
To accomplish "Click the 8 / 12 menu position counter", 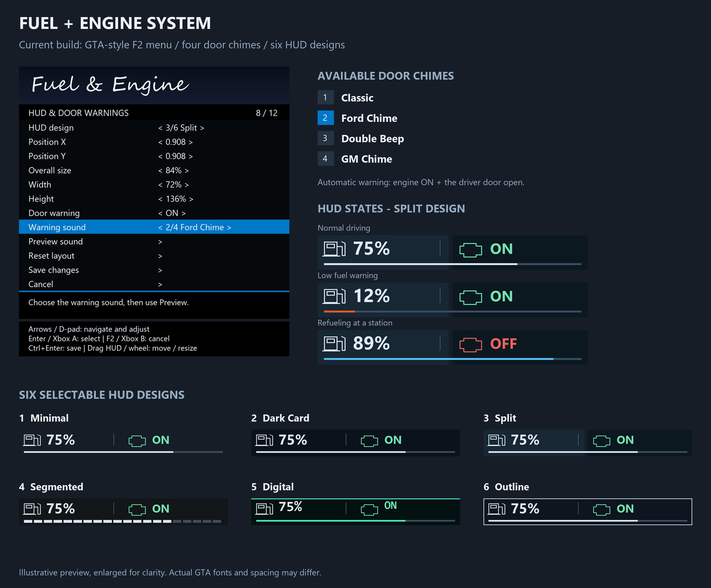I will pyautogui.click(x=267, y=113).
